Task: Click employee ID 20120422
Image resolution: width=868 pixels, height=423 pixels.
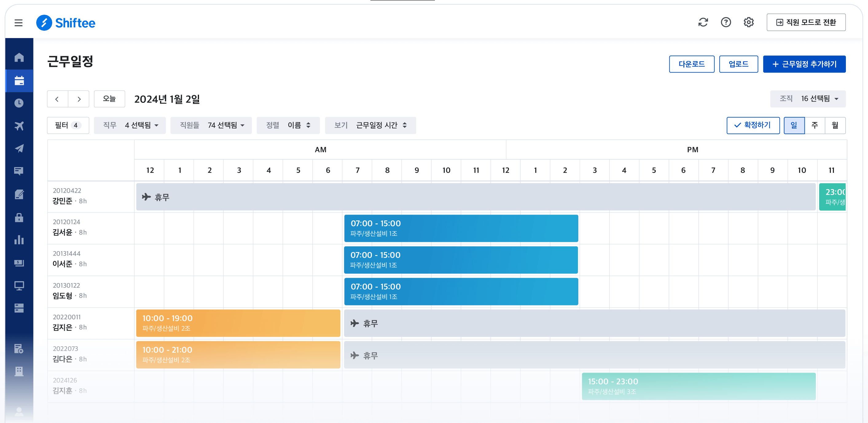Action: coord(67,191)
